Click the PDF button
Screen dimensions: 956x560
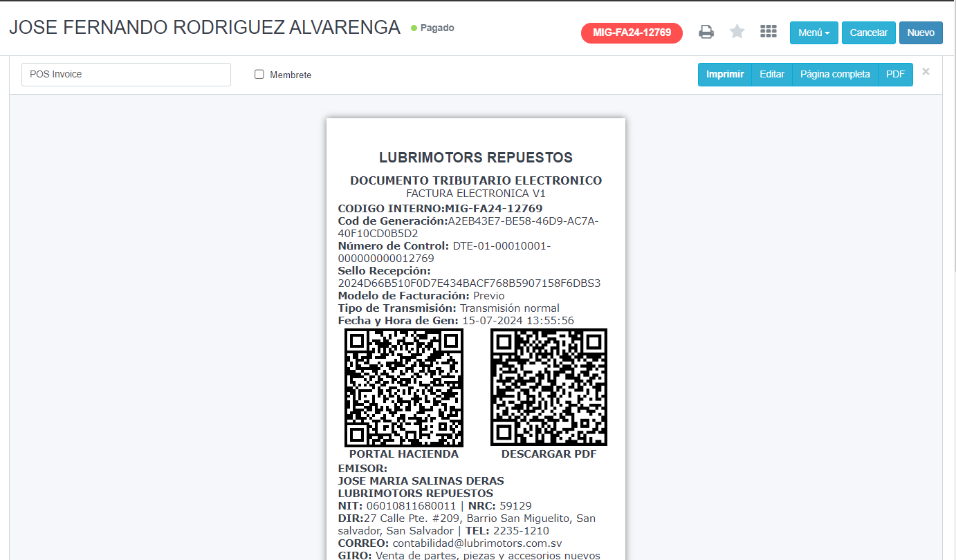pyautogui.click(x=896, y=75)
